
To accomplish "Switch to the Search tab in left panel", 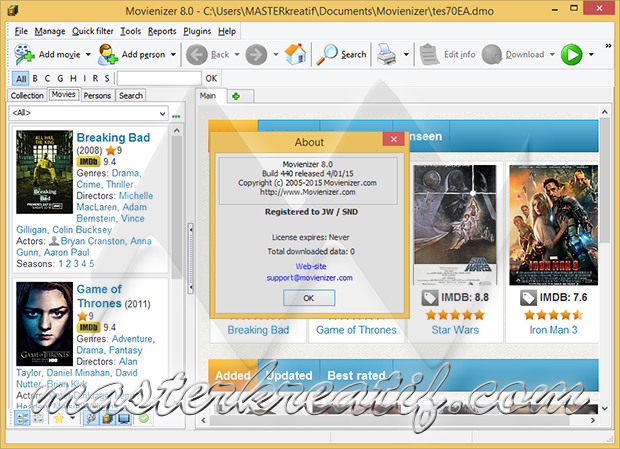I will click(x=131, y=96).
